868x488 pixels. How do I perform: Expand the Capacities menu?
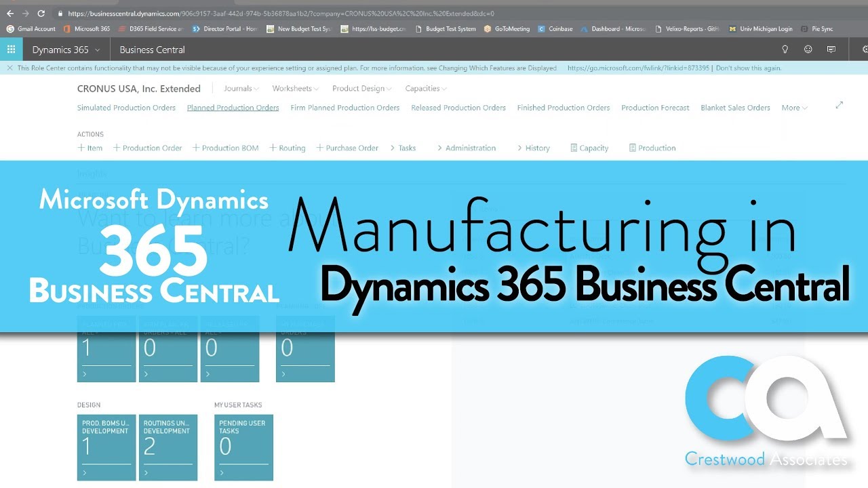coord(427,89)
